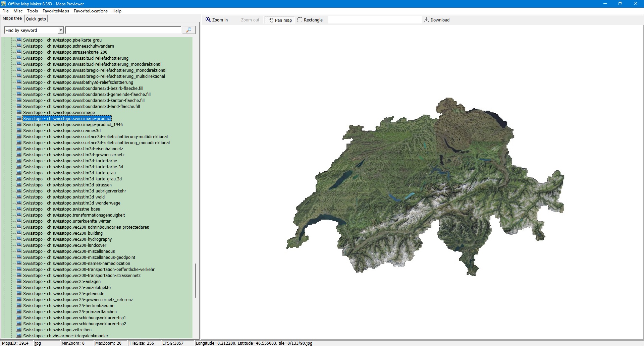Image resolution: width=644 pixels, height=346 pixels.
Task: Click the keyword search text field
Action: pyautogui.click(x=123, y=30)
